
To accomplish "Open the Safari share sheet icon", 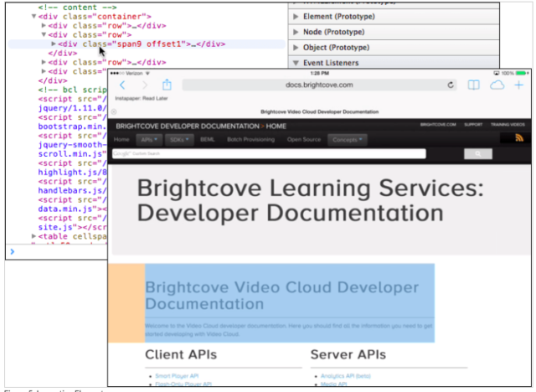I will [x=167, y=85].
